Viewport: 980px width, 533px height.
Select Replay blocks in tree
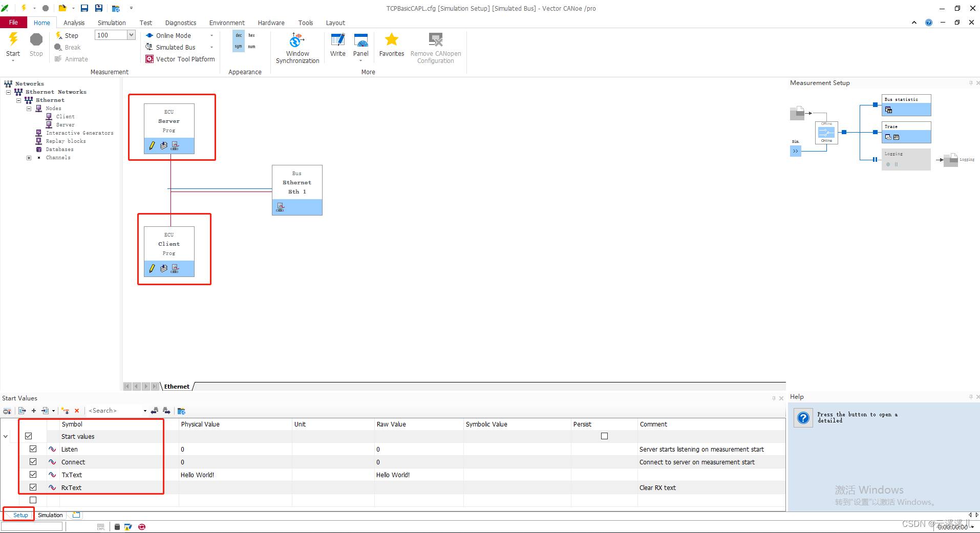pos(66,141)
